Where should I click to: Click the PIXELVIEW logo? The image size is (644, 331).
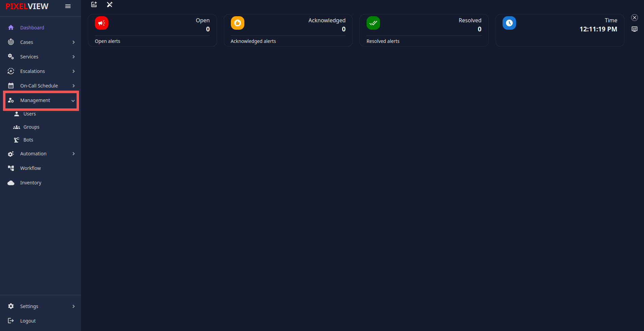coord(27,6)
